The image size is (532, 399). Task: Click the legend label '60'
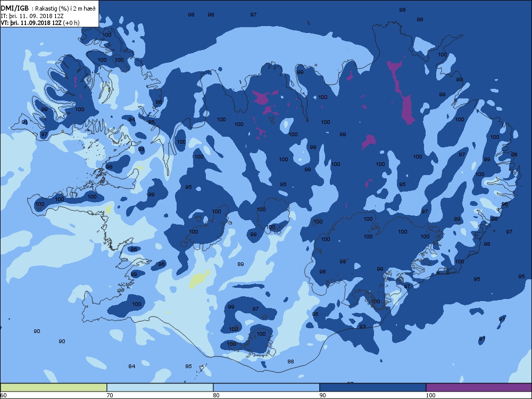tap(3, 395)
